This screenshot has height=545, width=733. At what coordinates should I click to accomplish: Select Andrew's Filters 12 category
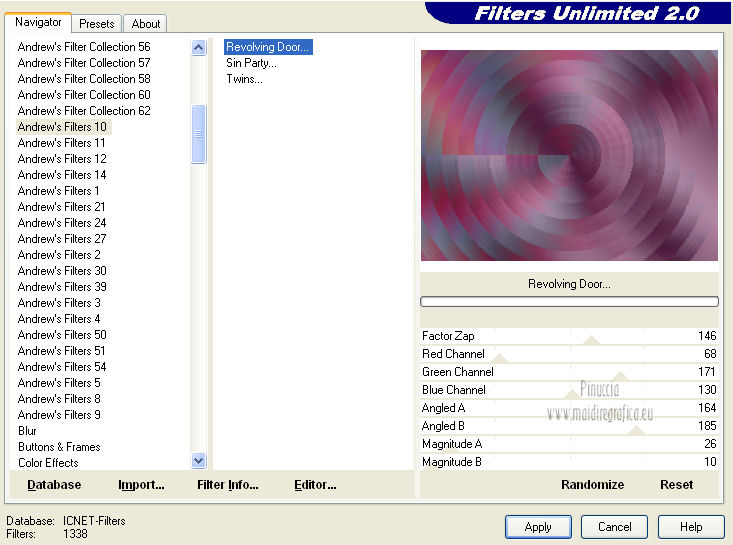point(62,159)
